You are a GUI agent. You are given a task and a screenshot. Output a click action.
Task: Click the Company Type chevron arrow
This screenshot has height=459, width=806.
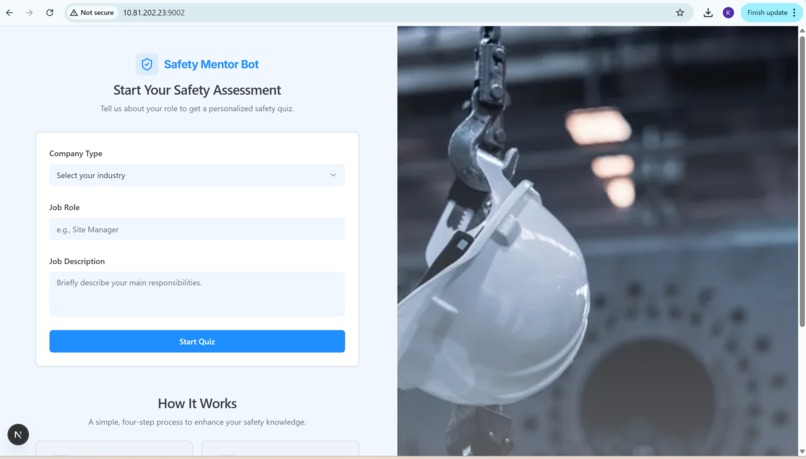coord(333,175)
